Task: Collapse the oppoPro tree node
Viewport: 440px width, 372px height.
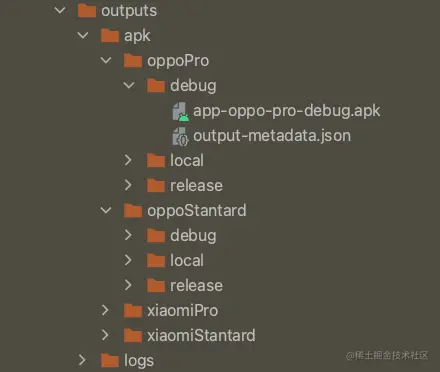Action: point(106,60)
